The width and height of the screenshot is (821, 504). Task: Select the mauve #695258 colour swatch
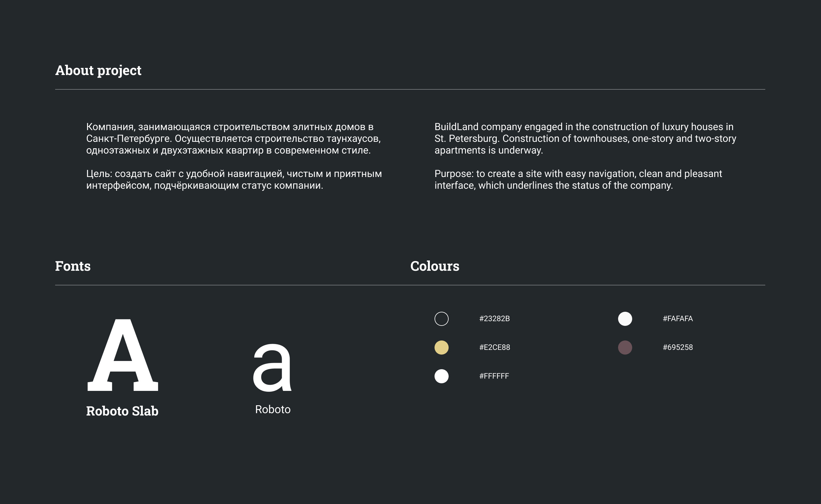pyautogui.click(x=625, y=347)
